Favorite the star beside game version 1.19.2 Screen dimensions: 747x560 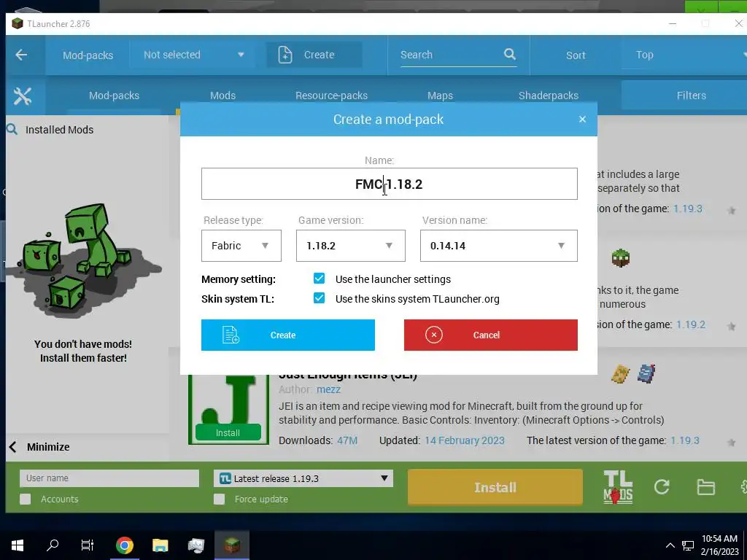[731, 326]
